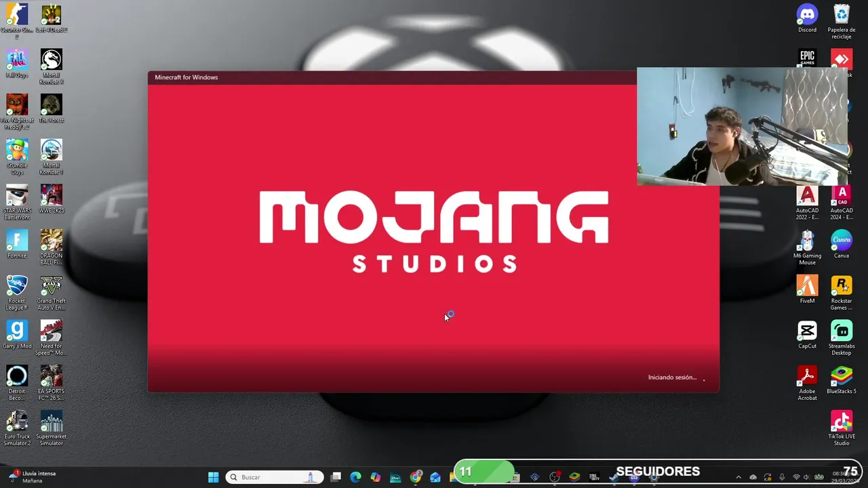
Task: Open the WWE 2K25 desktop icon
Action: click(x=52, y=199)
